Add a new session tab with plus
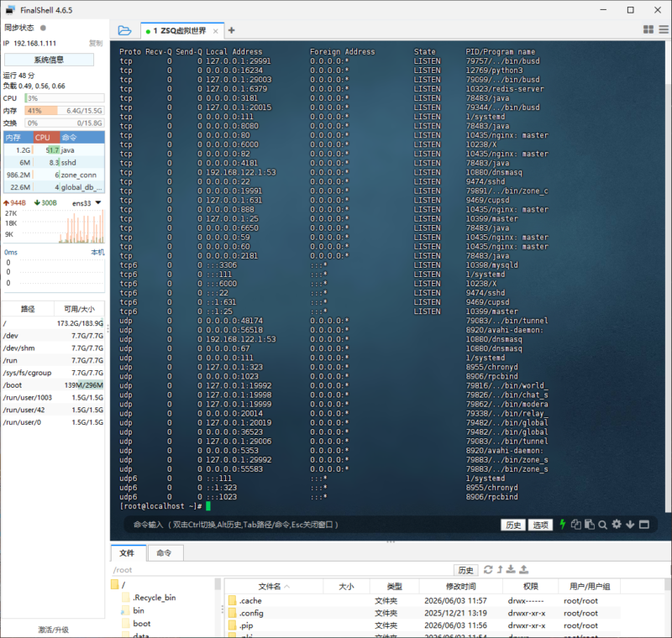Image resolution: width=672 pixels, height=638 pixels. (232, 30)
